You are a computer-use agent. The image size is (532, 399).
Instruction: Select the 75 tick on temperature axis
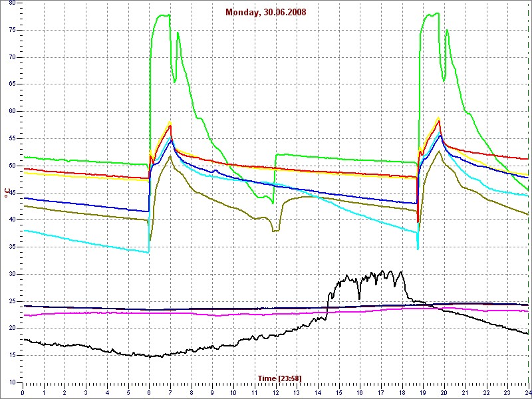click(x=11, y=30)
